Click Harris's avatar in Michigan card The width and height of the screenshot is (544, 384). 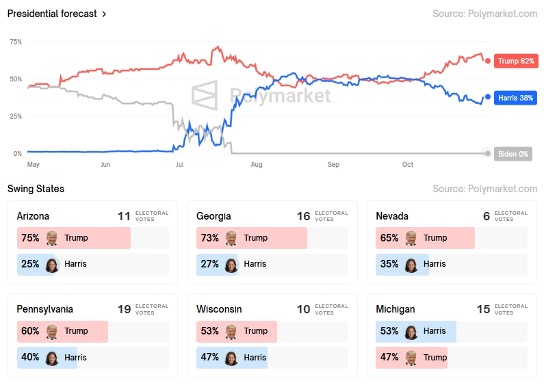[411, 332]
